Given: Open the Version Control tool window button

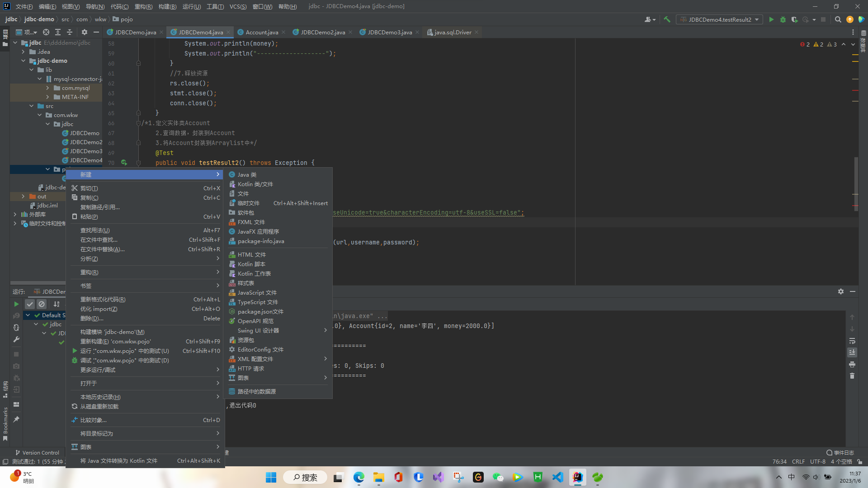Looking at the screenshot, I should 37,452.
